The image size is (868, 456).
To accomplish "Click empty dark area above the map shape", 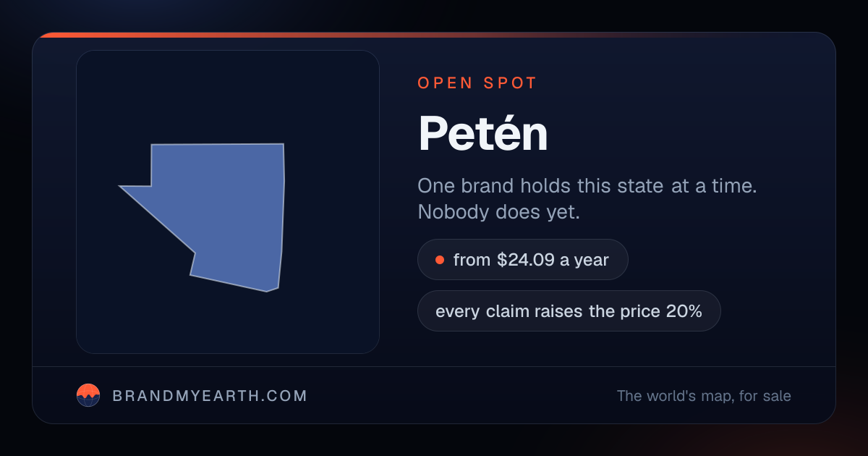I will (x=228, y=94).
